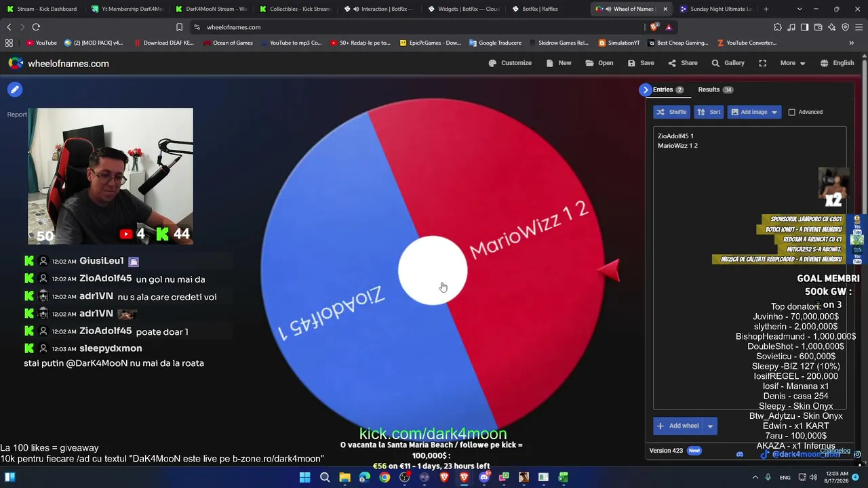Switch to the Entries tab

668,89
